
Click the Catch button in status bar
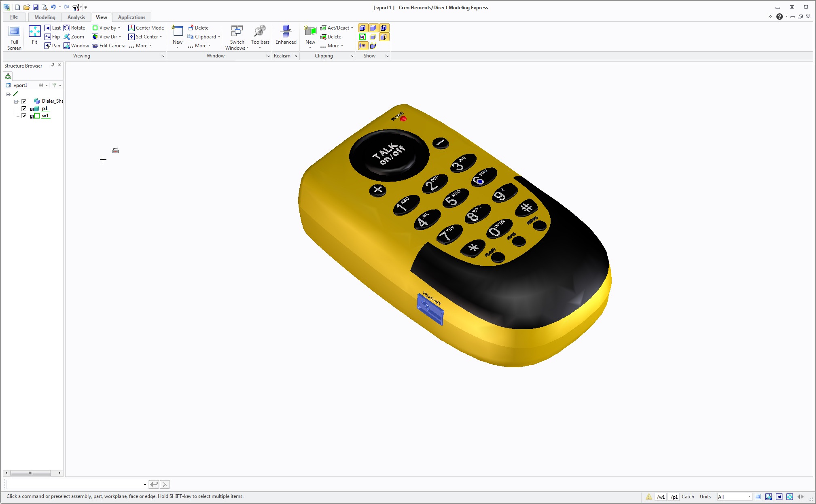pos(687,497)
